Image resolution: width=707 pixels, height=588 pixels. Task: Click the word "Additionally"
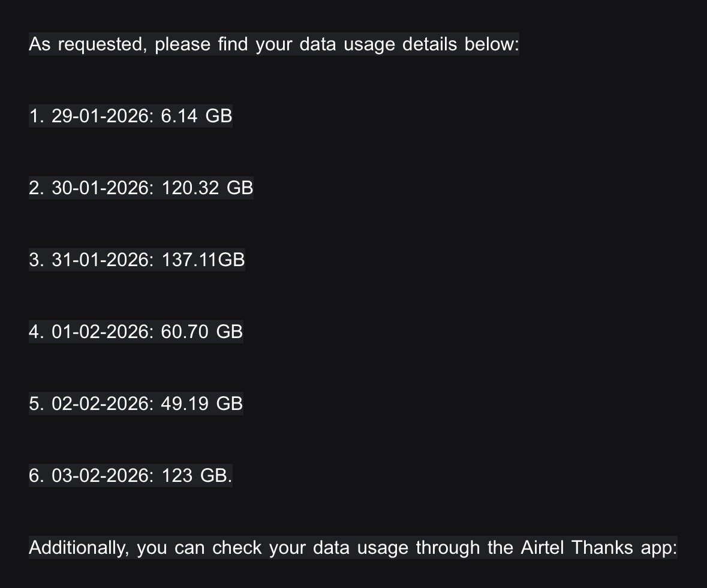coord(78,547)
